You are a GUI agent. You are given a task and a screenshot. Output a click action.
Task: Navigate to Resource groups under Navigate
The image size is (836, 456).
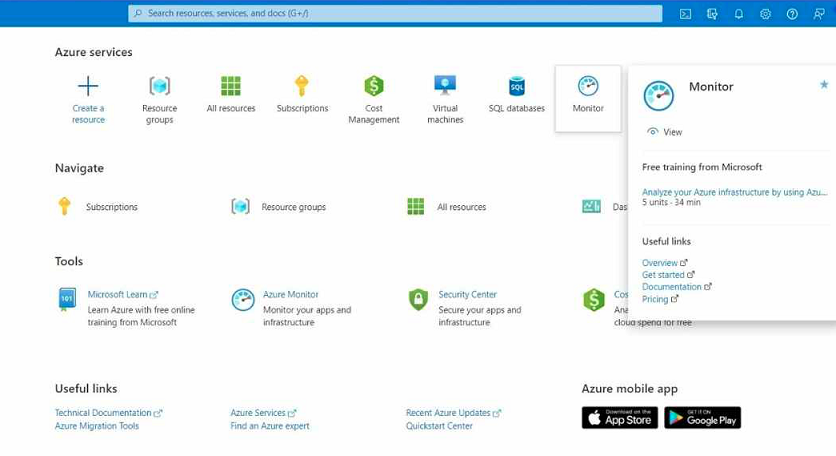pos(293,207)
